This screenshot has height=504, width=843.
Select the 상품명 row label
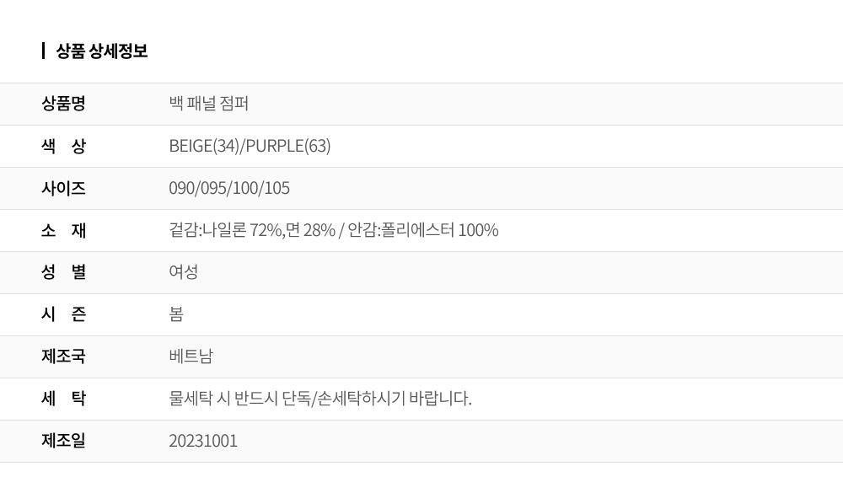point(63,103)
